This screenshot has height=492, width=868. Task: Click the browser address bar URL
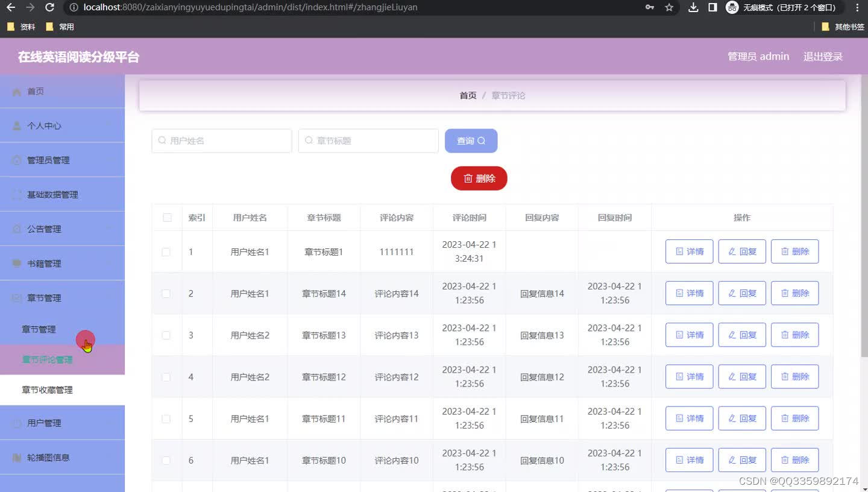click(x=251, y=7)
